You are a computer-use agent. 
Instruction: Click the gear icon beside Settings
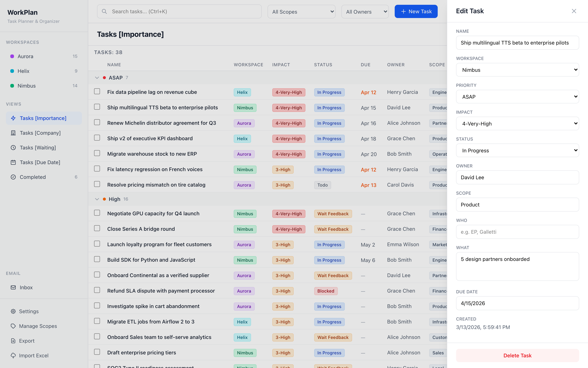pos(13,311)
